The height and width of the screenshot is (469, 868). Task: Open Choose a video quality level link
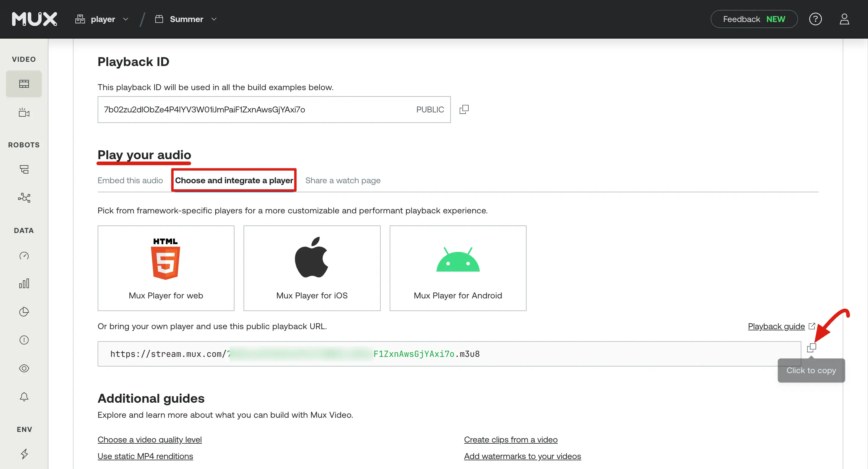(149, 439)
